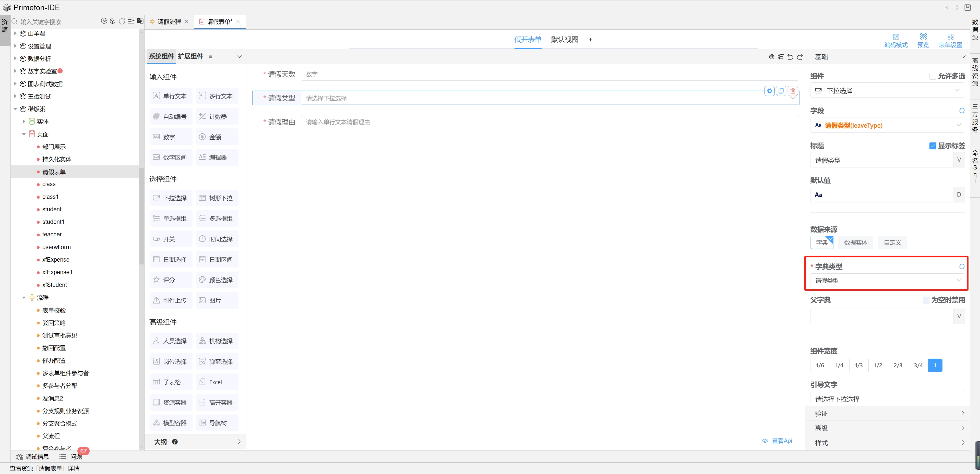Set component width to 1/2

(878, 365)
